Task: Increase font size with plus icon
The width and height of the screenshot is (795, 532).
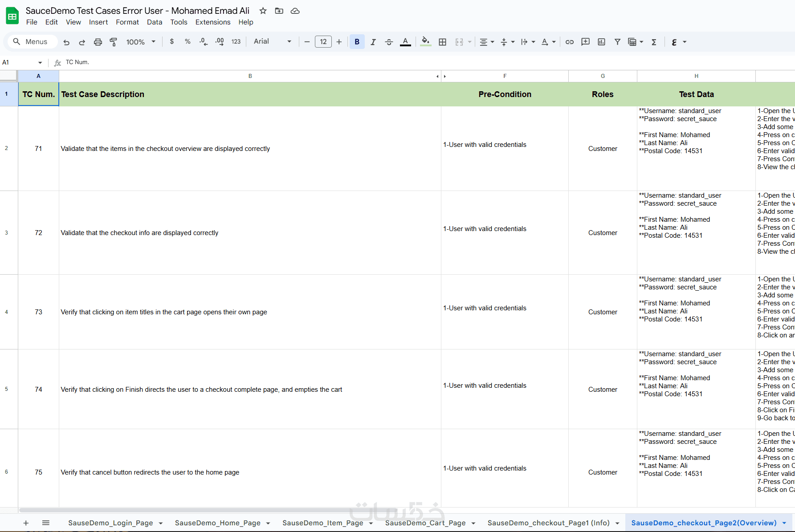Action: coord(339,42)
